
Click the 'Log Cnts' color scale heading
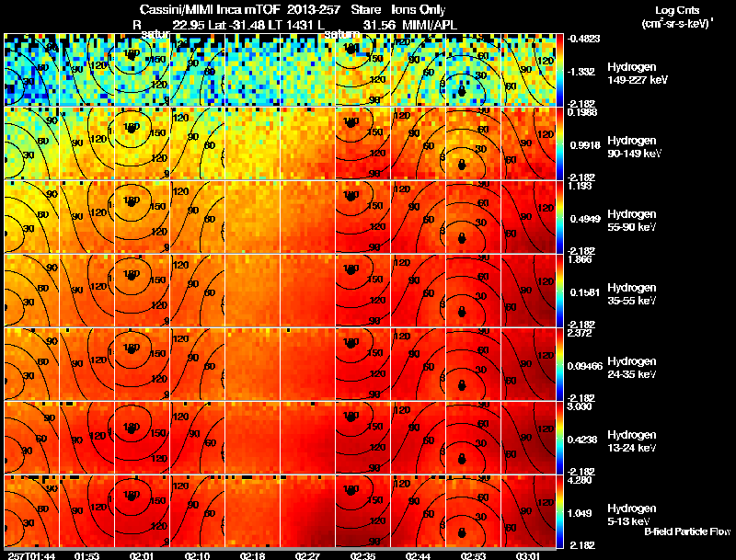click(x=677, y=10)
